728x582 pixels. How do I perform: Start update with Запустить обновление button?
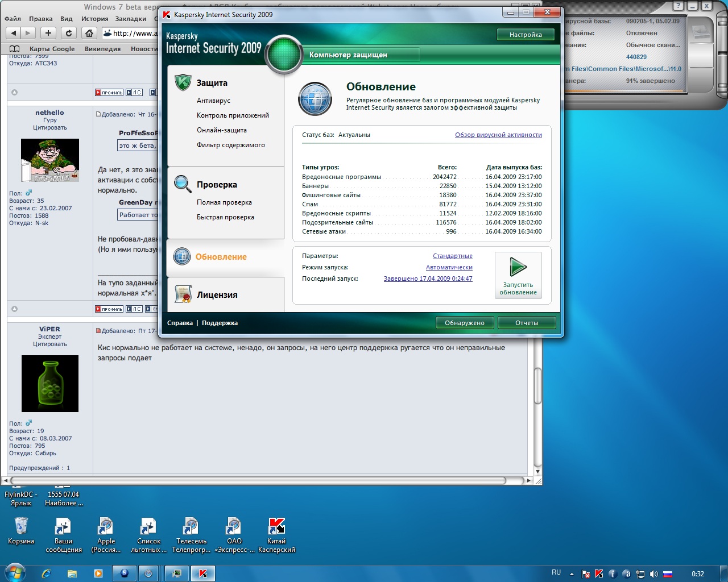tap(518, 275)
